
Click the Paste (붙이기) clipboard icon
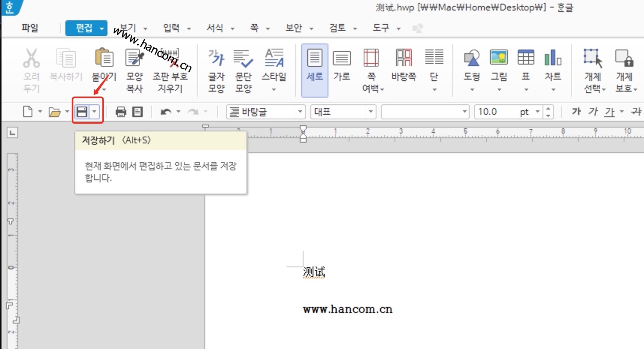tap(104, 58)
